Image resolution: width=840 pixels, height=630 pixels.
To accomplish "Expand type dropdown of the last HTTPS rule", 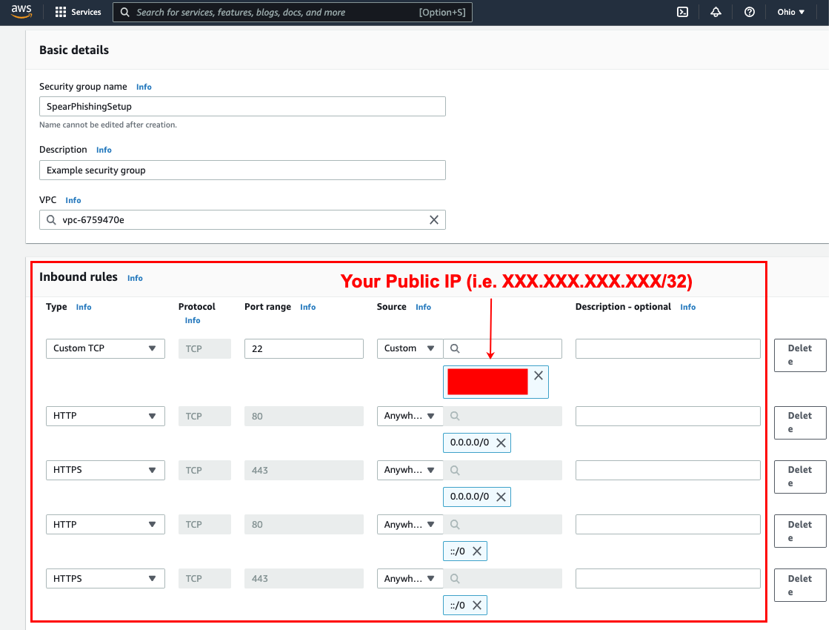I will [x=105, y=578].
